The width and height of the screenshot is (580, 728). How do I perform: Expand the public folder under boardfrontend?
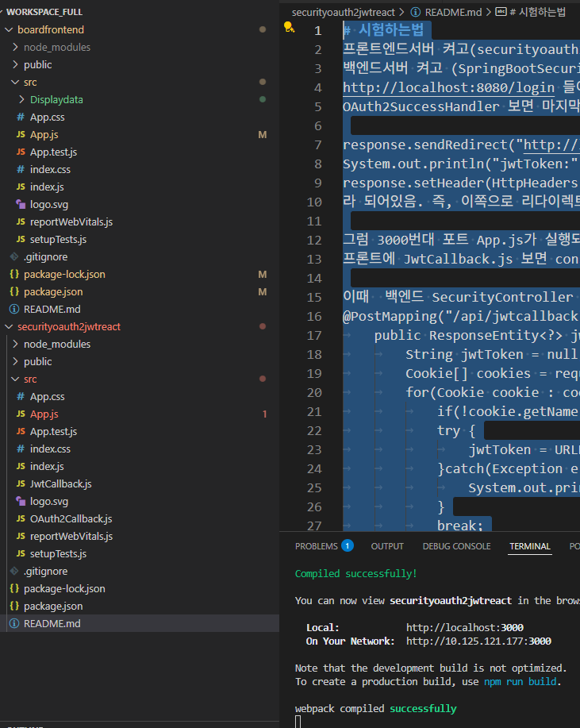tap(15, 64)
